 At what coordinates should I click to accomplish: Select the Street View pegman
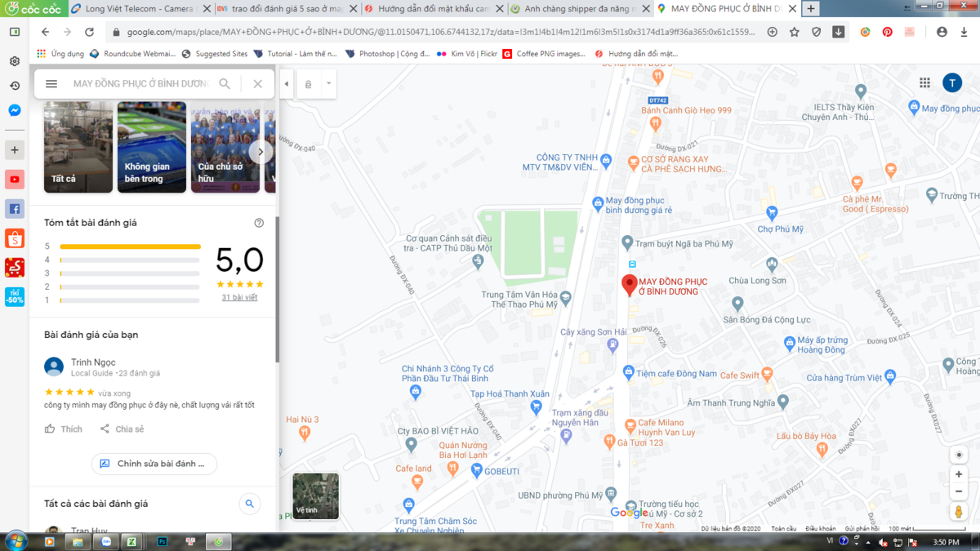pyautogui.click(x=959, y=512)
